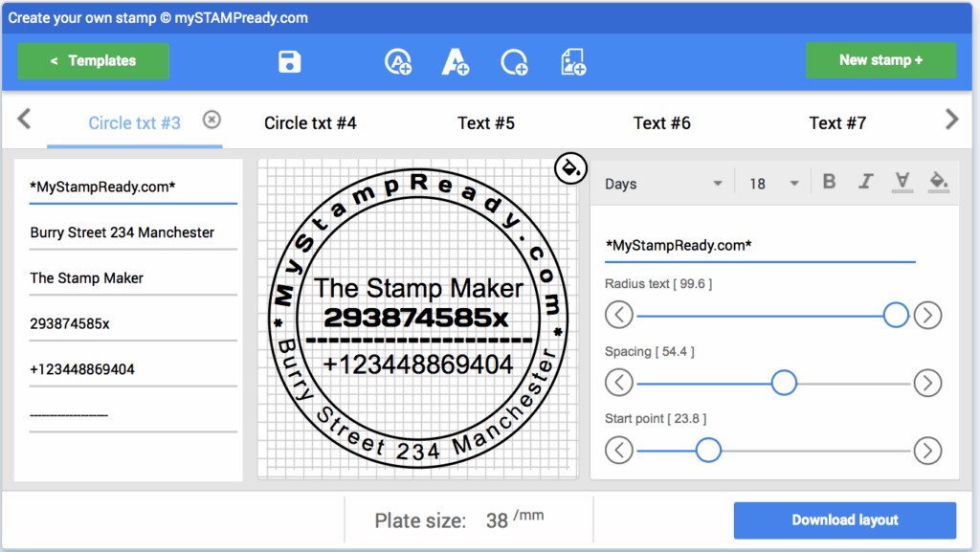The height and width of the screenshot is (552, 980).
Task: Switch to the Circle txt #4 tab
Action: (x=311, y=123)
